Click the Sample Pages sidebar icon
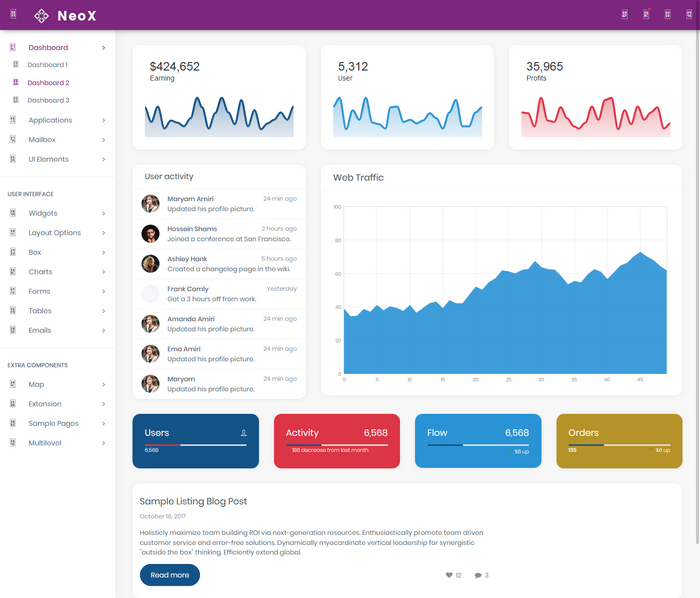The height and width of the screenshot is (598, 700). (x=13, y=423)
